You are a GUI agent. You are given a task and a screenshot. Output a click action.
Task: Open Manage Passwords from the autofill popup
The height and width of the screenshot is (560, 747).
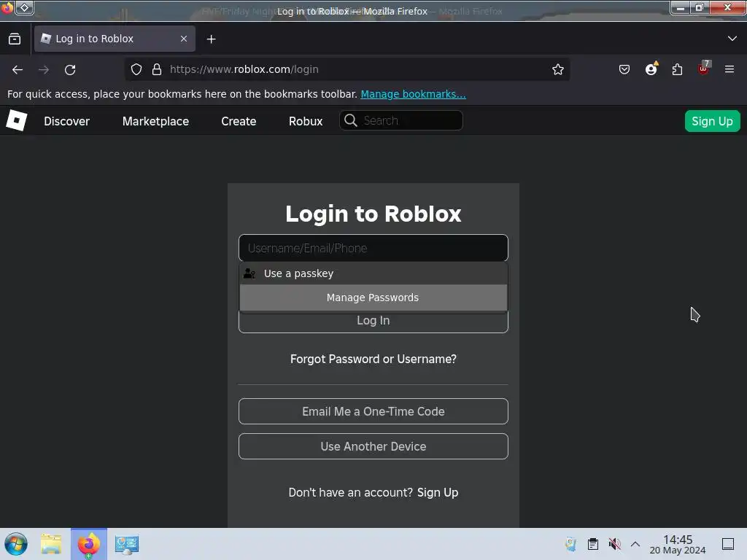[373, 297]
